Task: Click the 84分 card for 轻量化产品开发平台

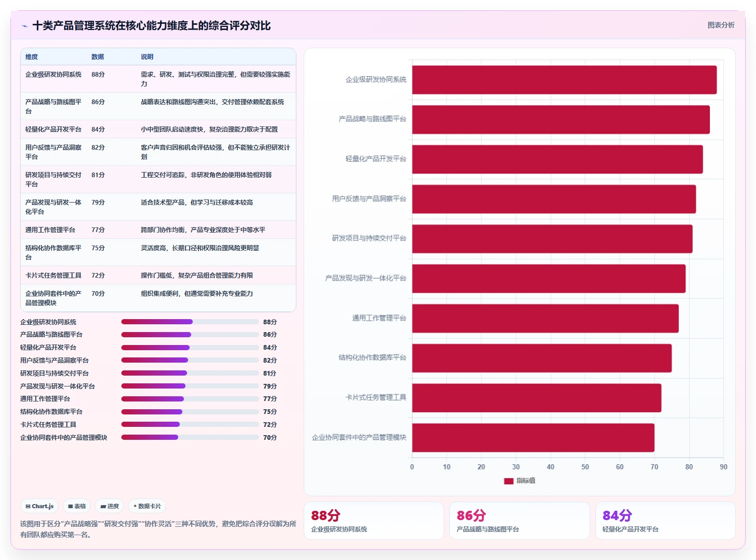Action: tap(665, 521)
